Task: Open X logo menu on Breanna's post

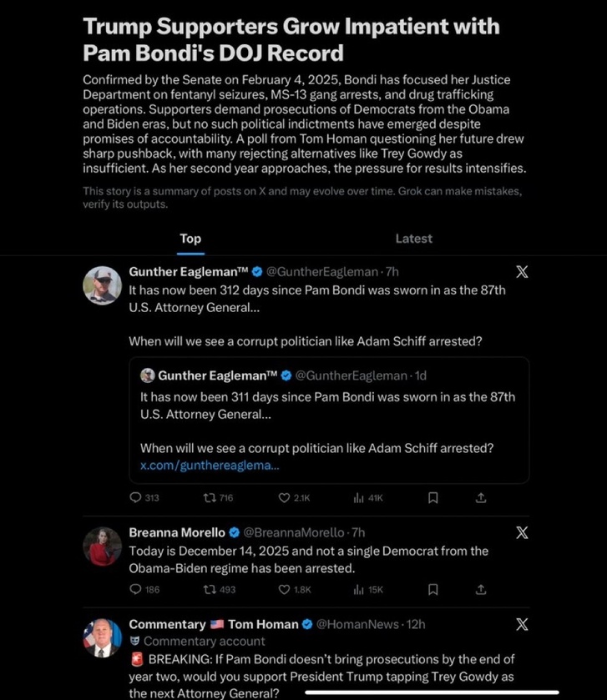Action: point(522,532)
